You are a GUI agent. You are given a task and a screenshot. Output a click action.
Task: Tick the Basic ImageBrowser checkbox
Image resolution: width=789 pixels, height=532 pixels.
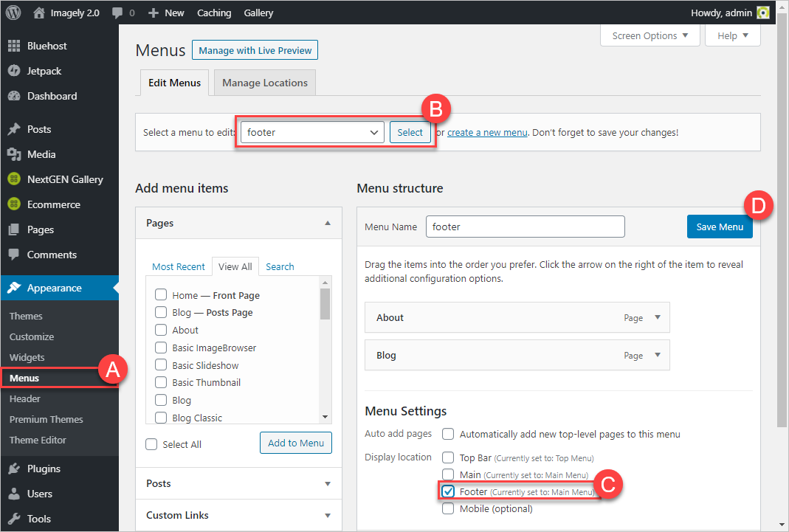tap(161, 348)
